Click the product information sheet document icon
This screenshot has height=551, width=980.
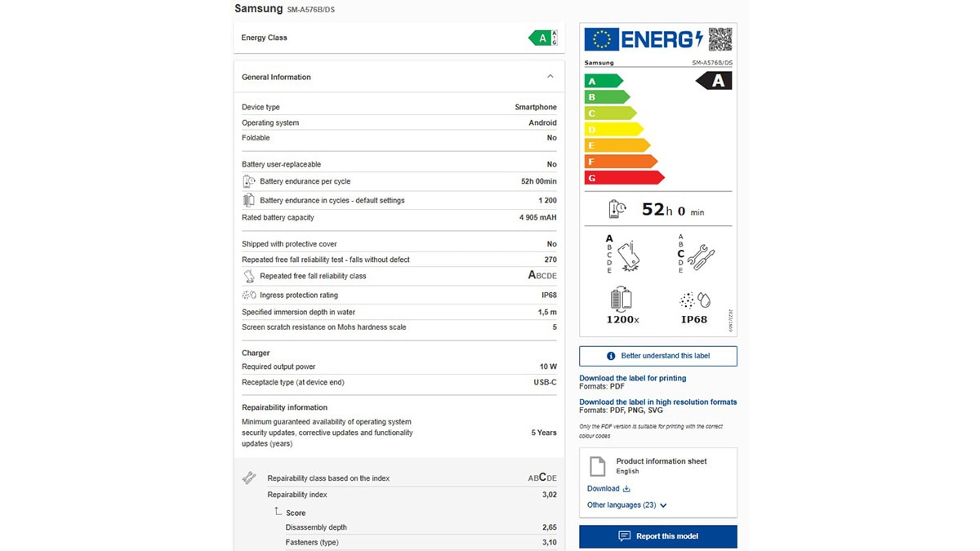pyautogui.click(x=598, y=466)
